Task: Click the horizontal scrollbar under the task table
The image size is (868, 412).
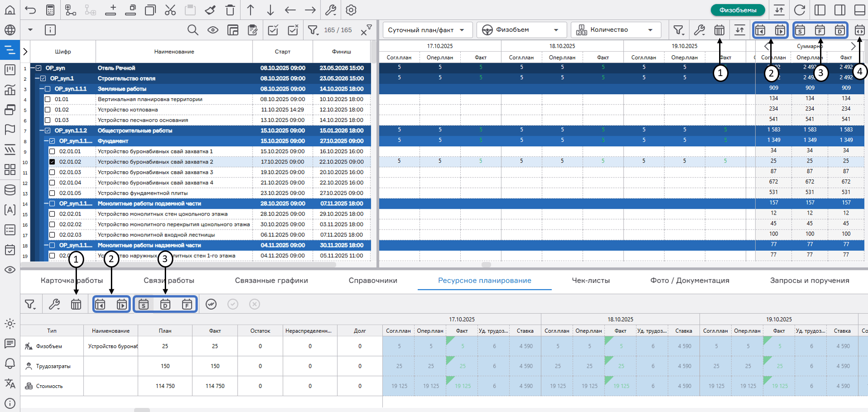Action: tap(181, 264)
